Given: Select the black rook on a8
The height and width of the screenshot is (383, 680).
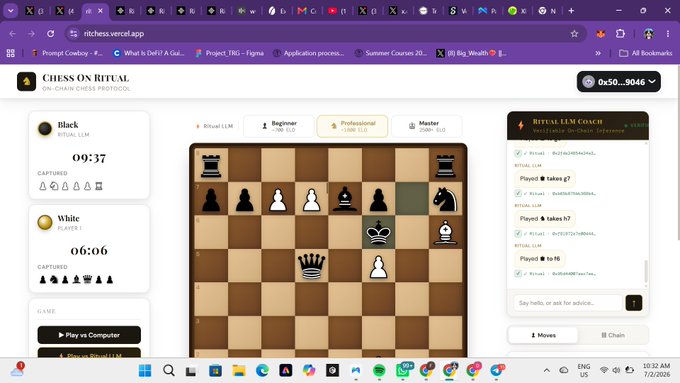Looking at the screenshot, I should (x=211, y=166).
